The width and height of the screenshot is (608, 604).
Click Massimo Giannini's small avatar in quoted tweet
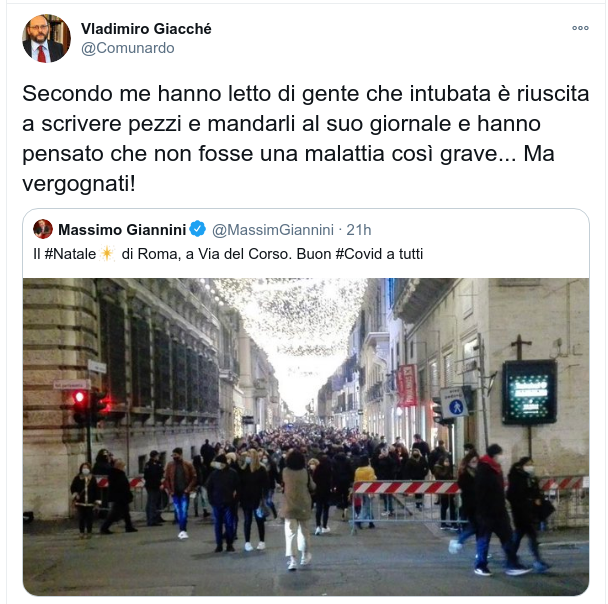click(43, 229)
